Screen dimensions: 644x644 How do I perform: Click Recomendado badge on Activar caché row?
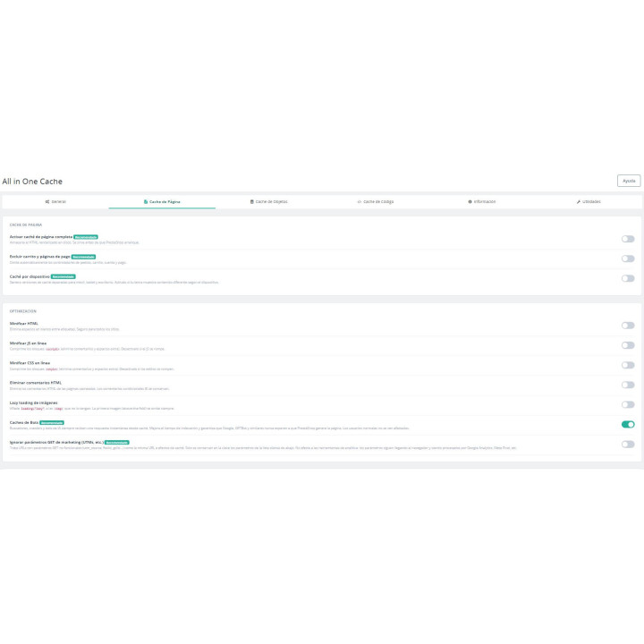pyautogui.click(x=86, y=237)
